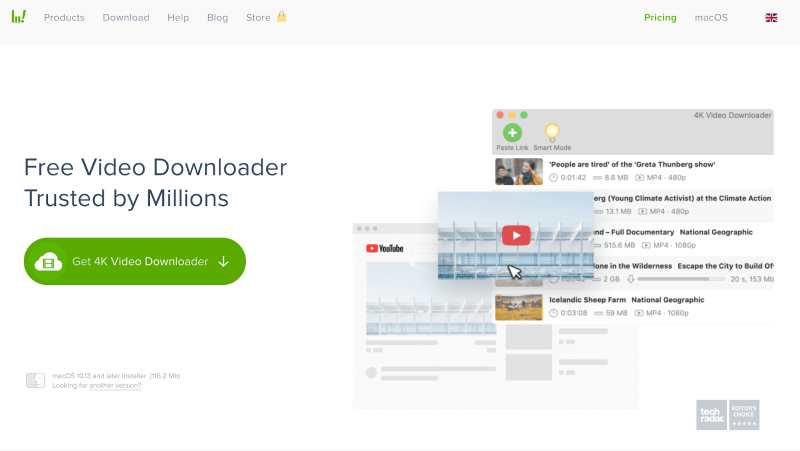The width and height of the screenshot is (800, 451).
Task: Go to the Help page
Action: [x=178, y=17]
